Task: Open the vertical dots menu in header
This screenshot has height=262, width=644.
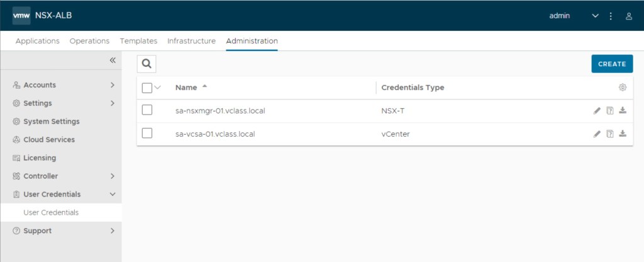Action: coord(611,16)
